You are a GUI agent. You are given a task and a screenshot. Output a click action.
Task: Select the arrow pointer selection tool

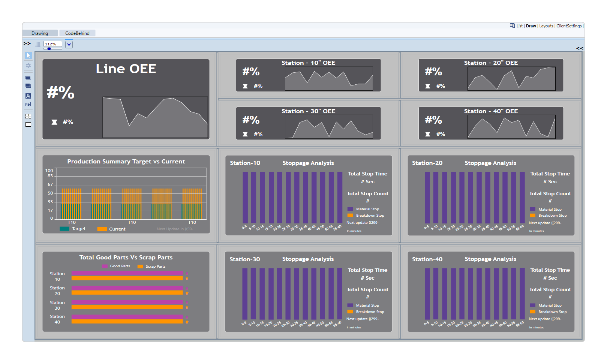pyautogui.click(x=28, y=55)
